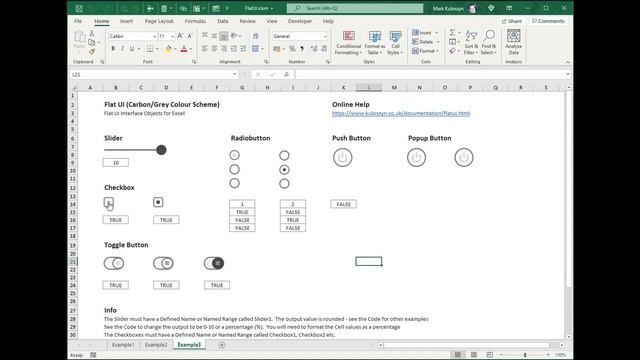This screenshot has height=360, width=640.
Task: Click the Format Painter brush icon
Action: [92, 51]
